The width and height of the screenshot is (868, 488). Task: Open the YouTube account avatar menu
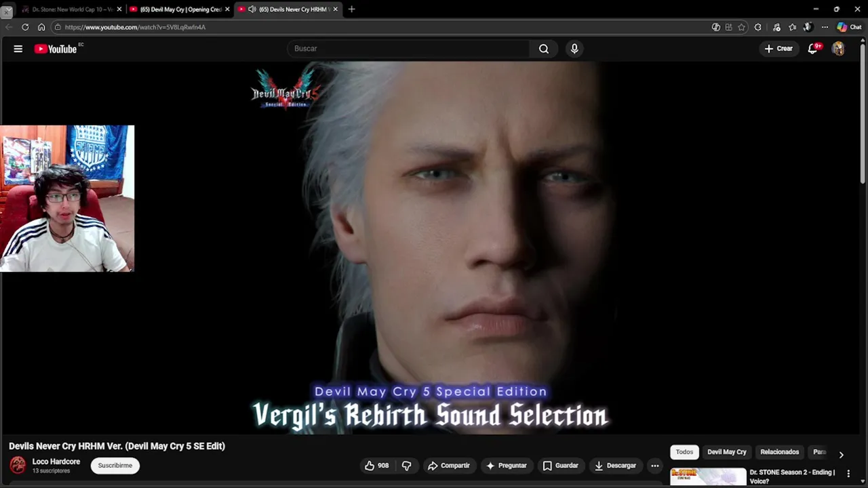[x=838, y=49]
